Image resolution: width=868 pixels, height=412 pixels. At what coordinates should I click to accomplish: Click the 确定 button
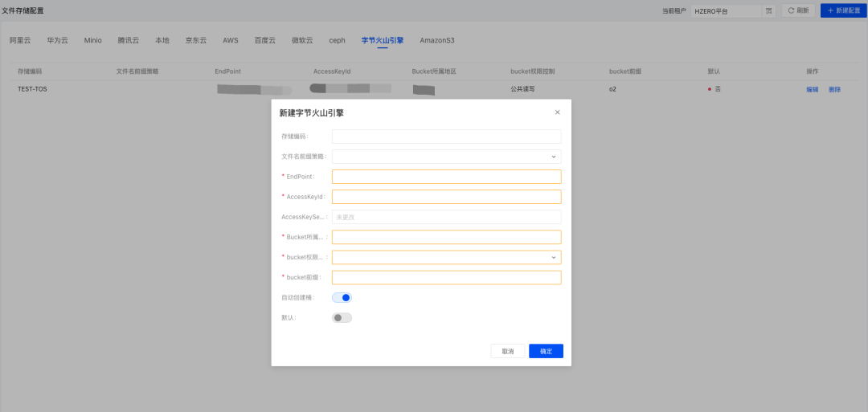click(x=546, y=351)
